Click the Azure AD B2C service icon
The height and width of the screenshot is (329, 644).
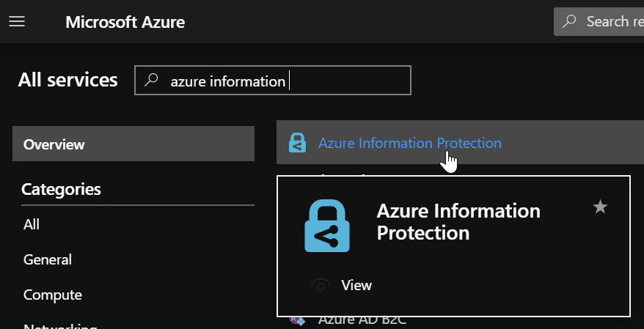click(297, 321)
